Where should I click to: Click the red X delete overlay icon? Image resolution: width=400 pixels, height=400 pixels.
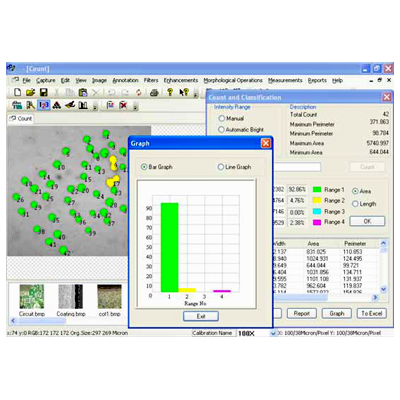tap(123, 105)
